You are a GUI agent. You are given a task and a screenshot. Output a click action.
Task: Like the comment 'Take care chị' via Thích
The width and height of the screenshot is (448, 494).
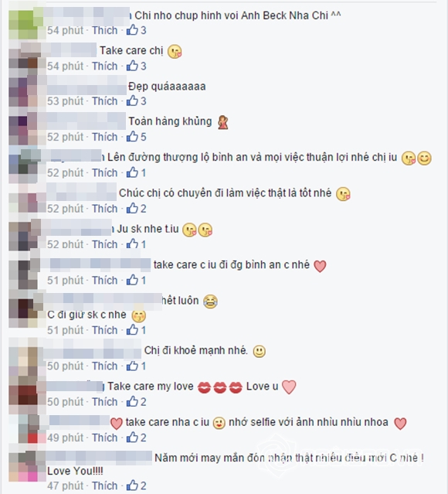point(104,66)
